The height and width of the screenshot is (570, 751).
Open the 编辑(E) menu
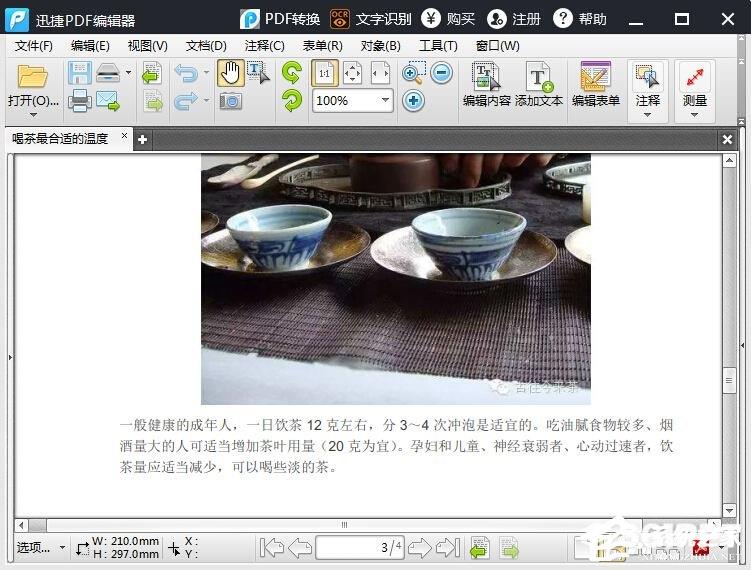click(x=90, y=46)
